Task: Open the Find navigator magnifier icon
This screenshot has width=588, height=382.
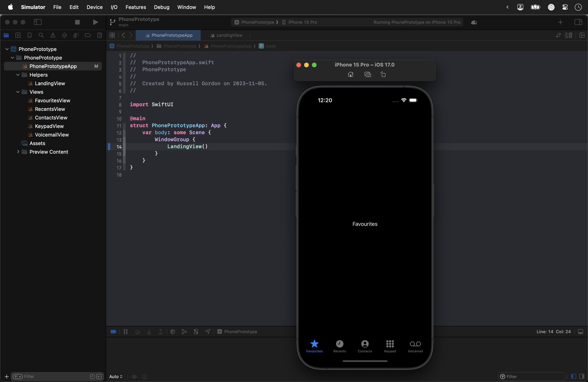Action: (x=41, y=35)
